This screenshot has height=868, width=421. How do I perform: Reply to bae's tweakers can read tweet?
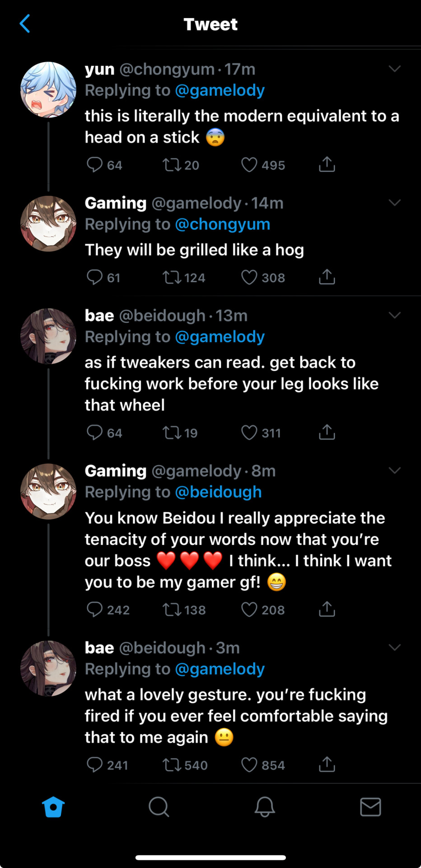[94, 433]
